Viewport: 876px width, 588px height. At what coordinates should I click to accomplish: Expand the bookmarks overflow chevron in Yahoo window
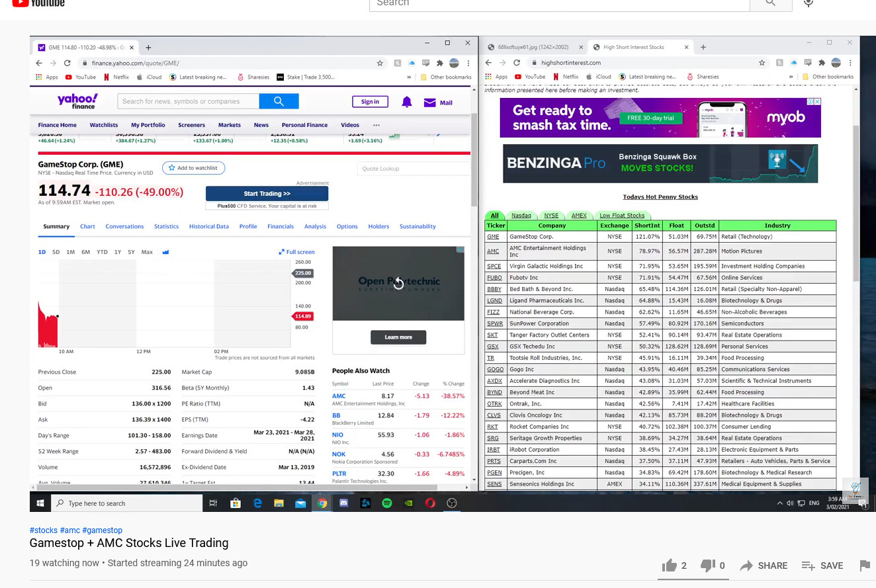coord(410,77)
